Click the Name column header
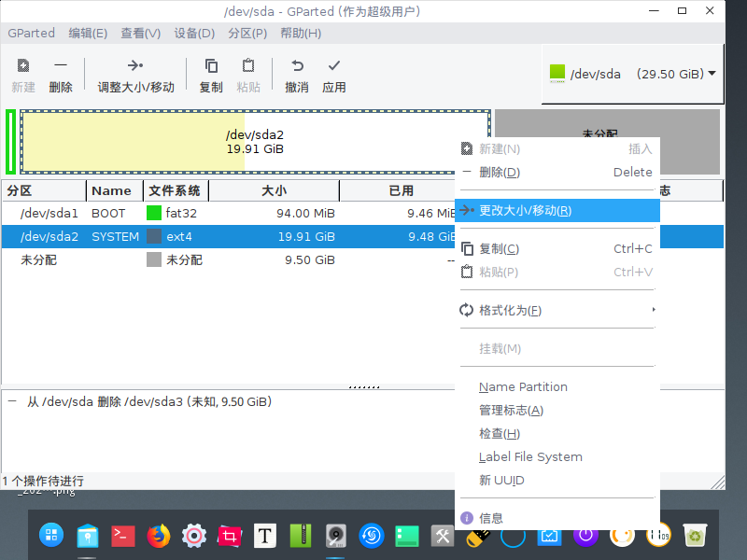The image size is (747, 560). 115,191
